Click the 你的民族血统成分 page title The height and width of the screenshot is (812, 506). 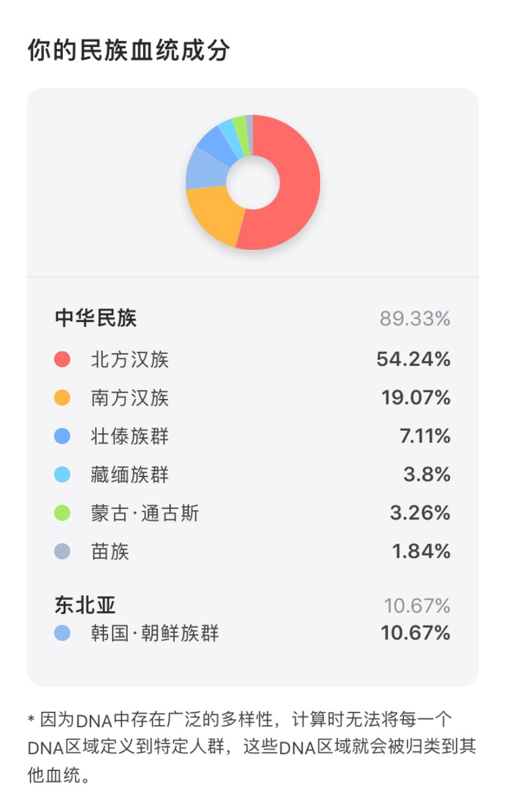pos(128,51)
